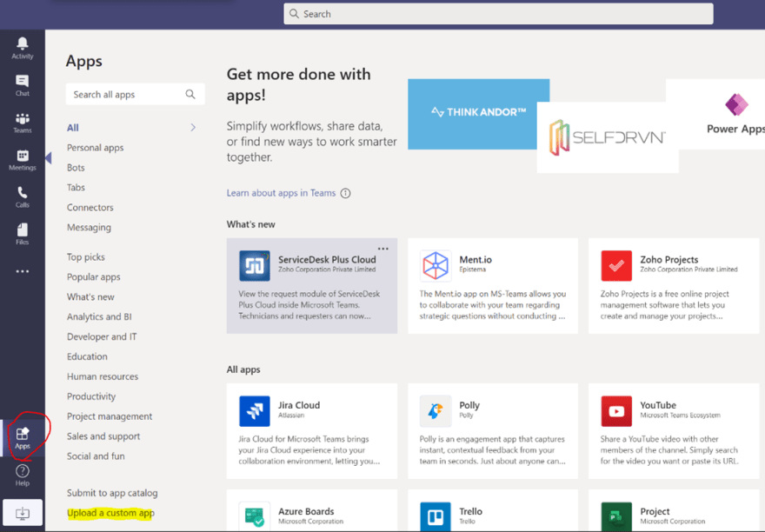Viewport: 765px width, 532px height.
Task: Filter by Developer and IT
Action: pyautogui.click(x=102, y=336)
